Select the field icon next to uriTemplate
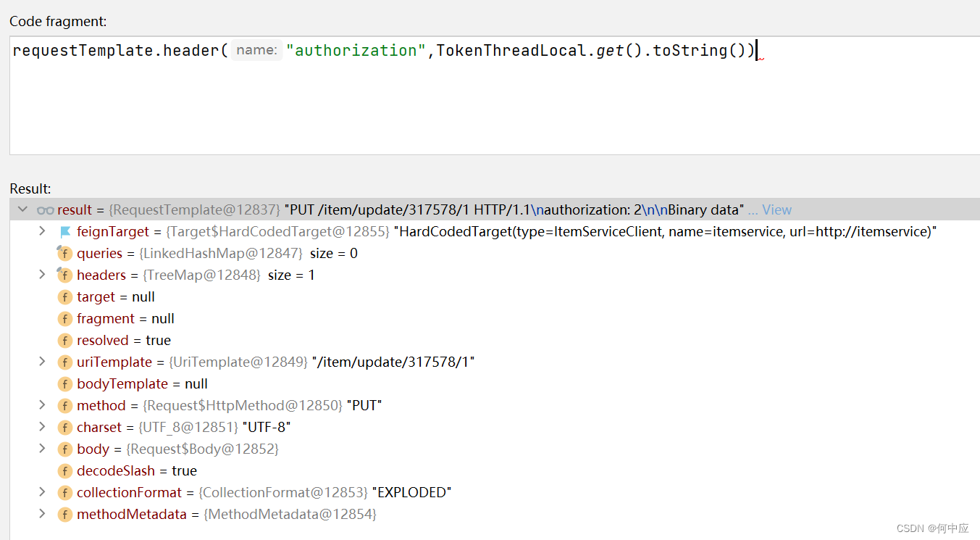 coord(64,362)
